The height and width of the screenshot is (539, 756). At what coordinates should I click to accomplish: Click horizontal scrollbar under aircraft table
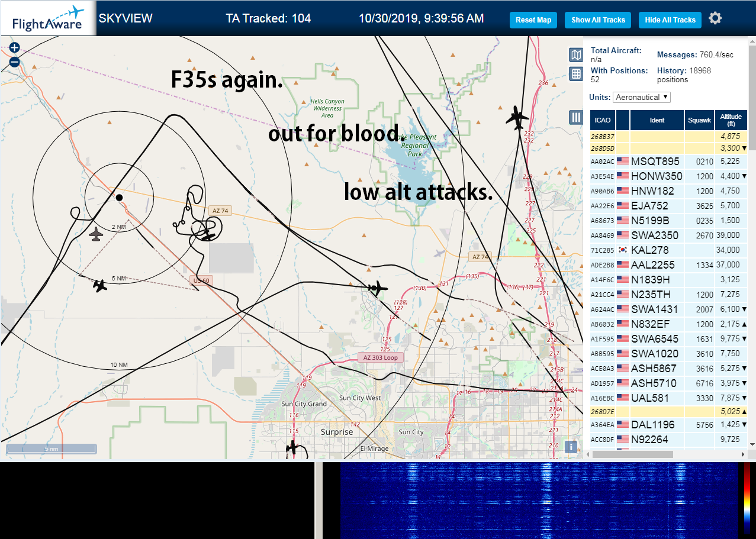(x=632, y=454)
